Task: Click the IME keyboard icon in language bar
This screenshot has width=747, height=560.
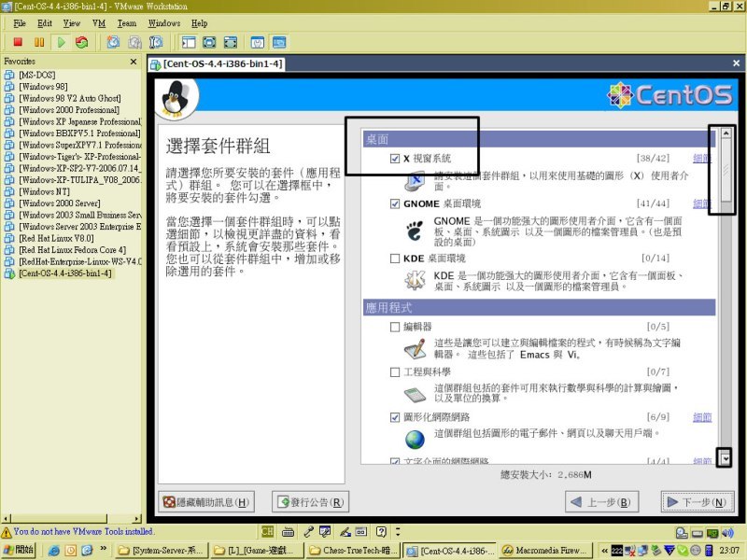Action: (288, 531)
